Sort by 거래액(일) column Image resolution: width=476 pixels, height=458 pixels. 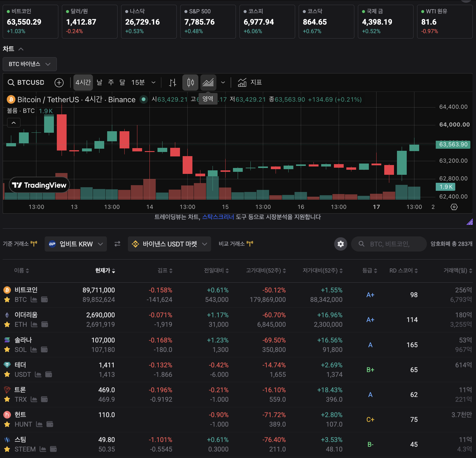458,270
